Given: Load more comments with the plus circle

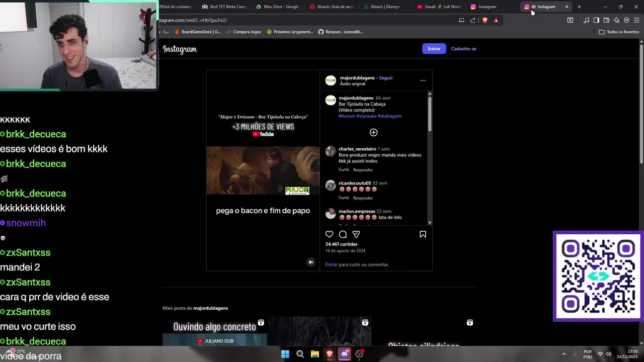Looking at the screenshot, I should [373, 132].
